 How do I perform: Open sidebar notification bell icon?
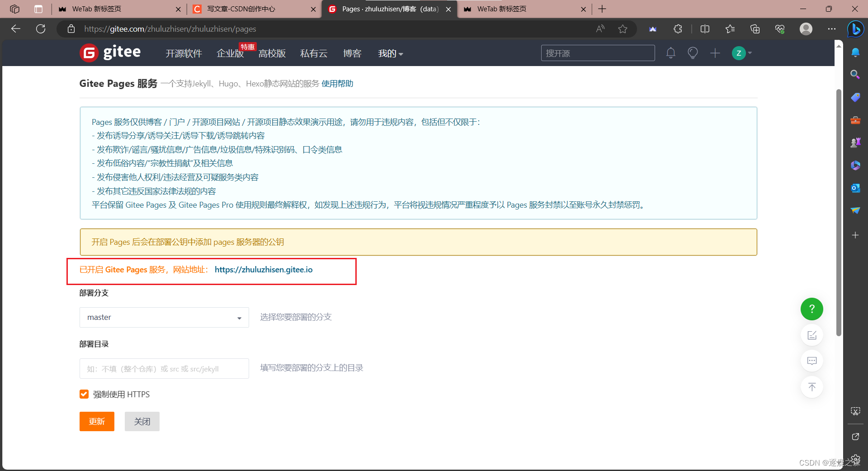click(855, 52)
